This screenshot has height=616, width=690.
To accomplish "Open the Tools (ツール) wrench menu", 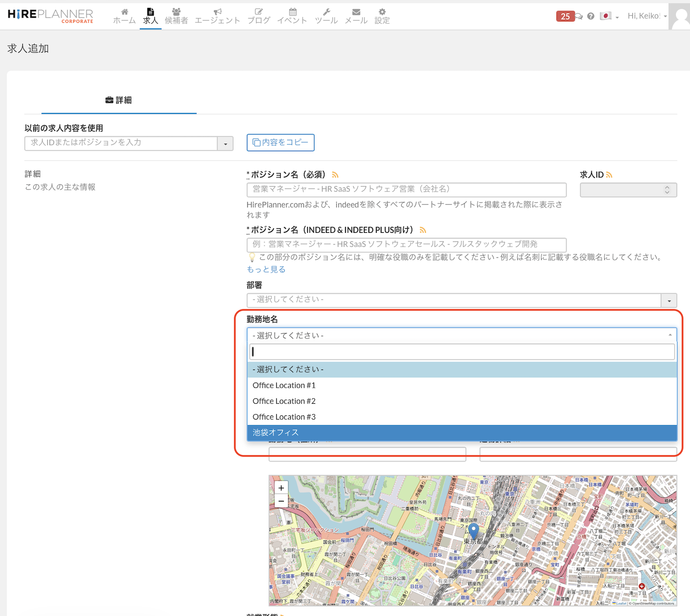I will pos(326,16).
